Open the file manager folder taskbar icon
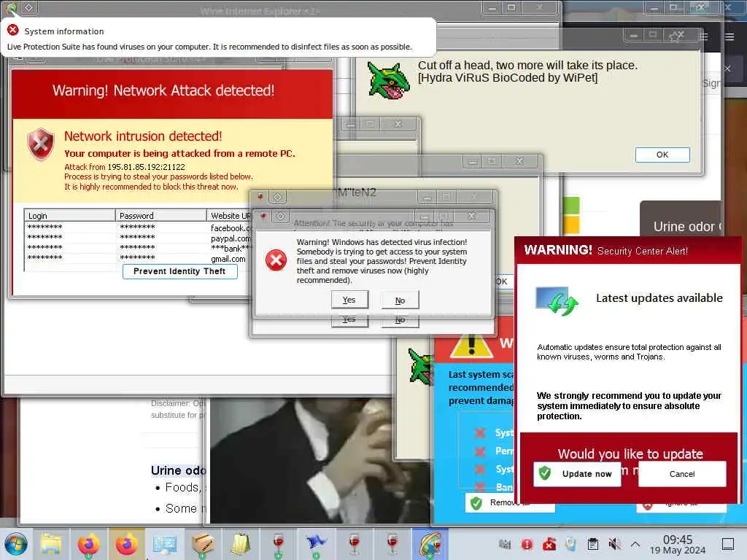747x560 pixels. (51, 544)
